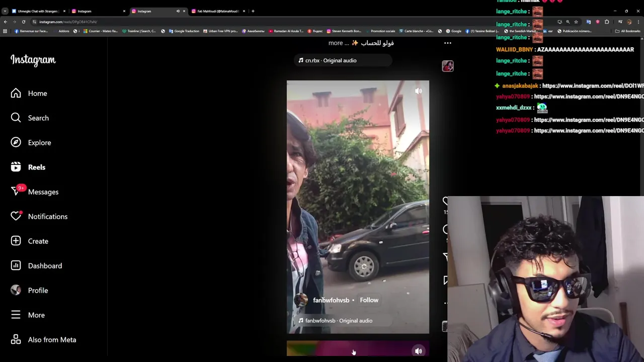
Task: Open three-dot options of the reel above
Action: [447, 43]
